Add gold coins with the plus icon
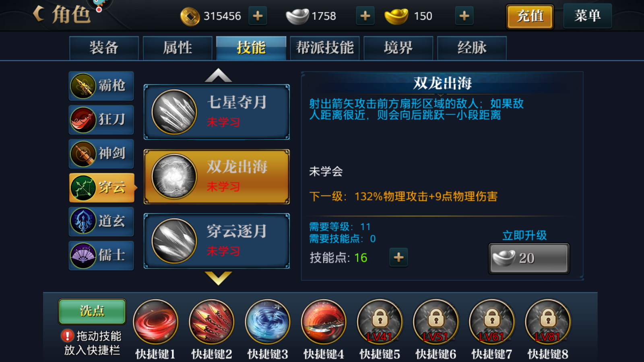644x362 pixels. [258, 16]
